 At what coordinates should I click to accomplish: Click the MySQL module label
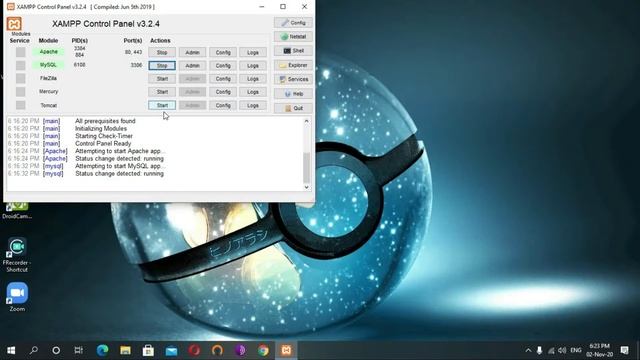pyautogui.click(x=49, y=65)
